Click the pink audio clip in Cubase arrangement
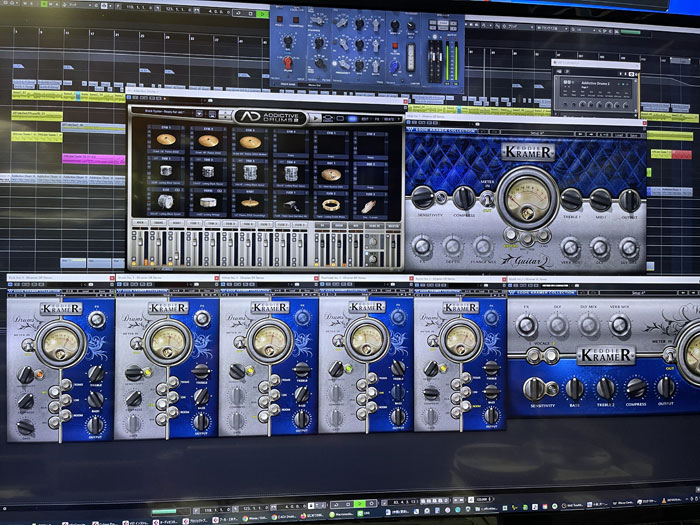Screen dimensions: 700x525 coord(93,159)
